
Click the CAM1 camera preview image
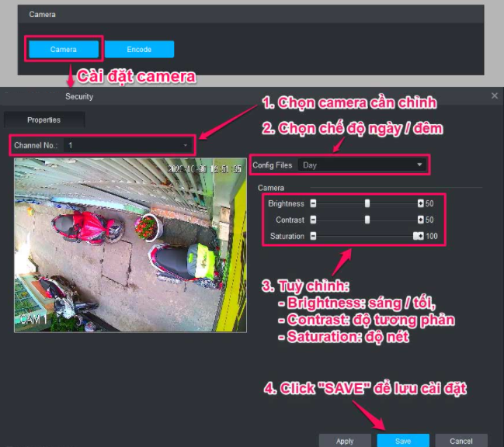tap(130, 246)
